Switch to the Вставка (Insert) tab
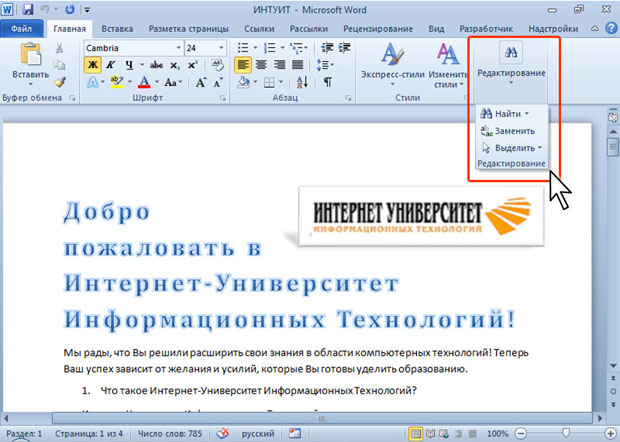Image resolution: width=620 pixels, height=442 pixels. (x=117, y=29)
